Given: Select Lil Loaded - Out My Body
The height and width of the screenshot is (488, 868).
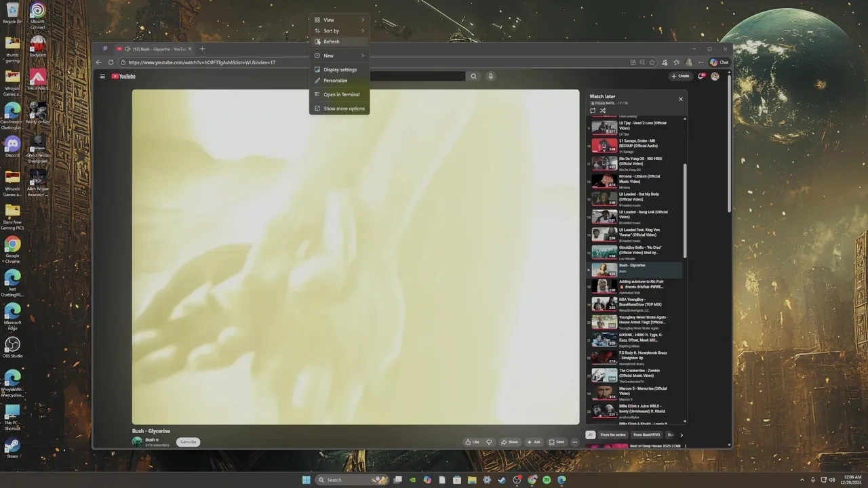Looking at the screenshot, I should tap(635, 199).
